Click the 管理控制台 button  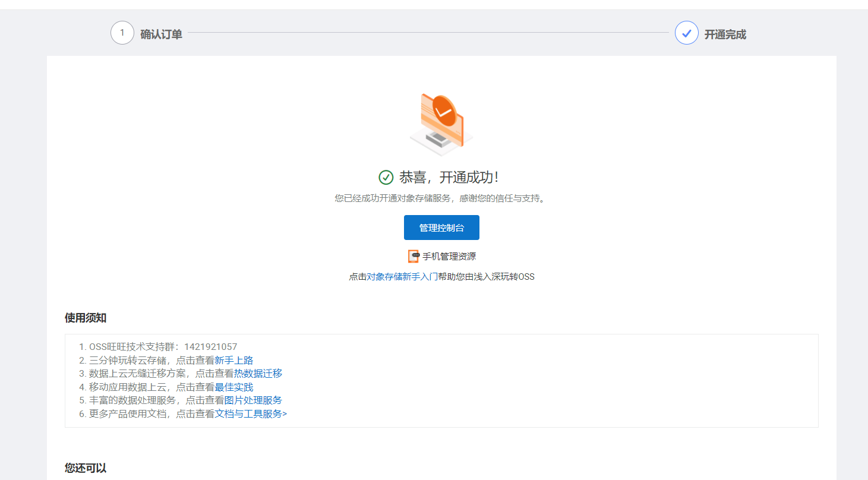[441, 228]
